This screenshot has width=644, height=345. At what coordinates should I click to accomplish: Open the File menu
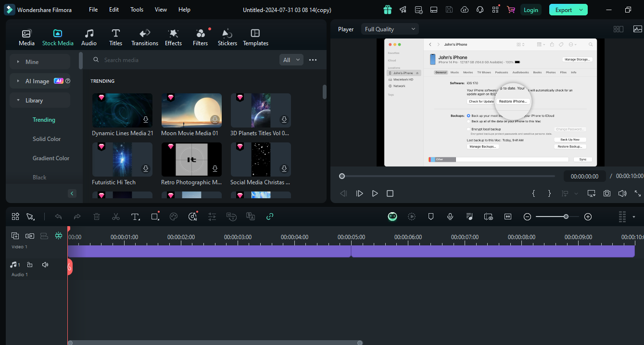click(x=93, y=10)
